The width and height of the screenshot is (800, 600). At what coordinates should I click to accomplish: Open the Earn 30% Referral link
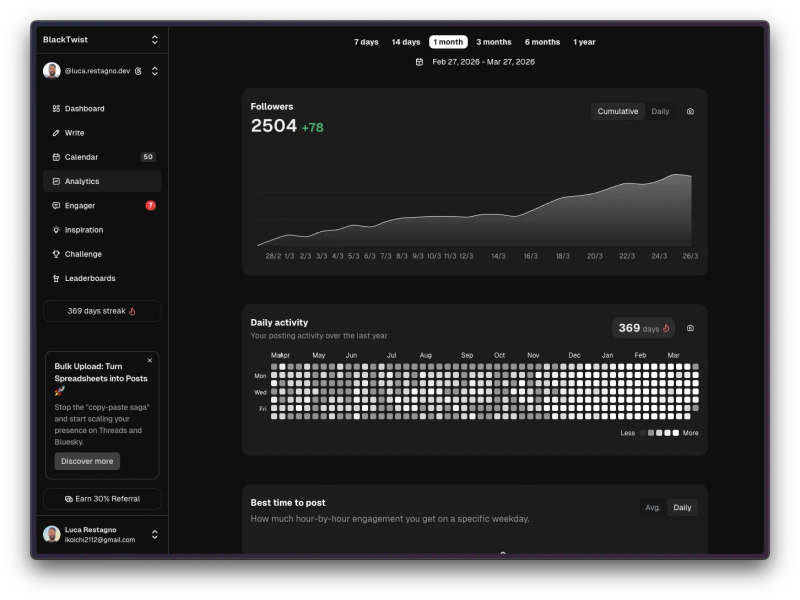tap(101, 499)
